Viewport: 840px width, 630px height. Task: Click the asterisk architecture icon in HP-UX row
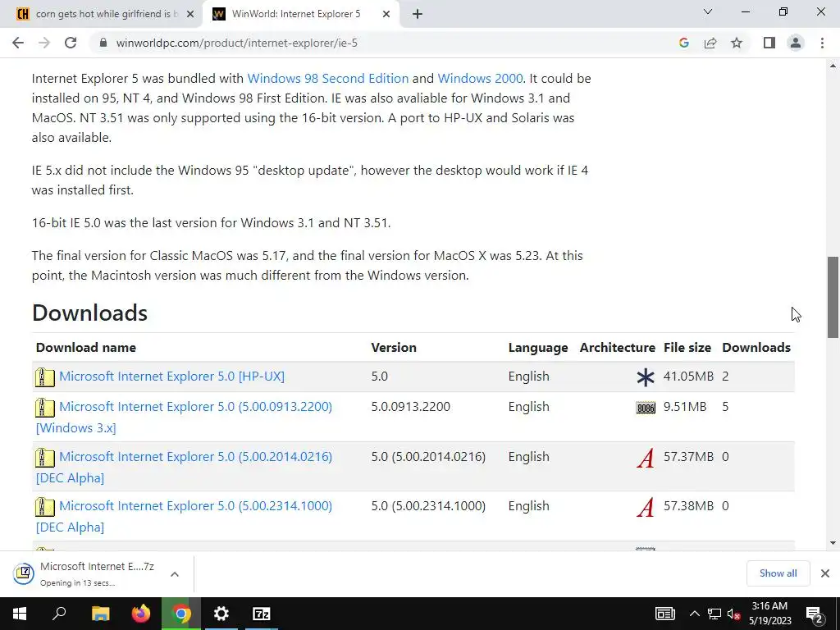tap(646, 377)
